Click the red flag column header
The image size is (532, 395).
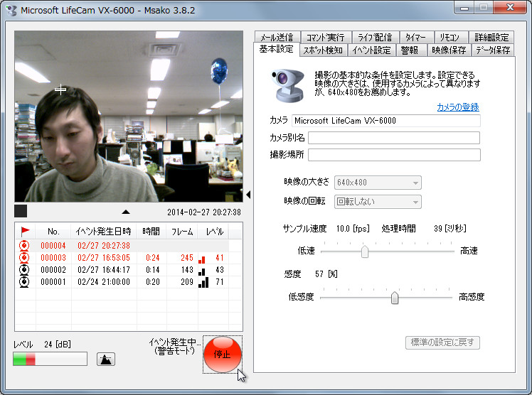pyautogui.click(x=26, y=232)
